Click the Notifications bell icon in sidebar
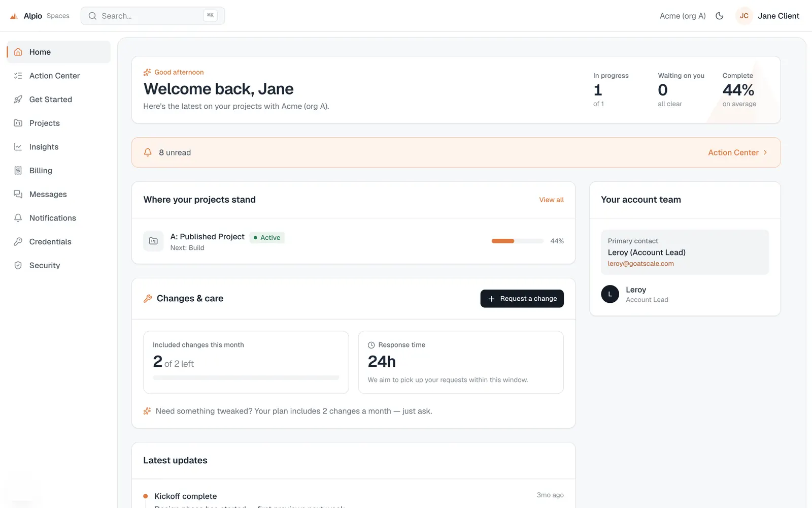812x508 pixels. (x=18, y=218)
